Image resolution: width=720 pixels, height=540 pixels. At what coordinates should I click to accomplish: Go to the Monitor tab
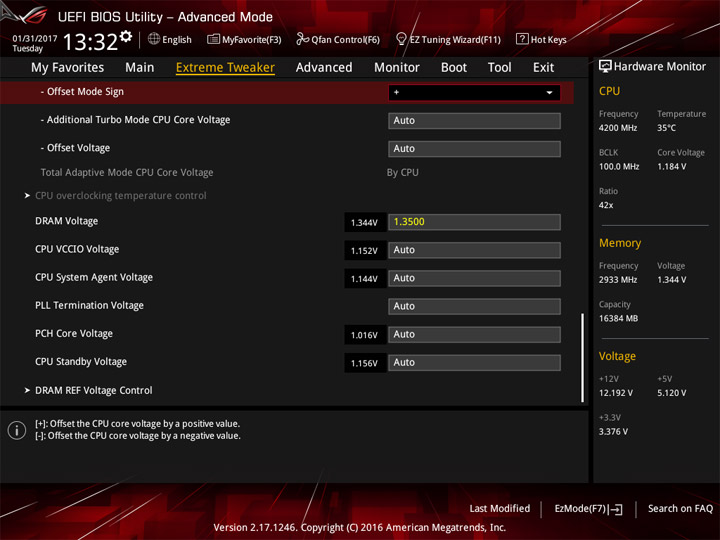397,68
